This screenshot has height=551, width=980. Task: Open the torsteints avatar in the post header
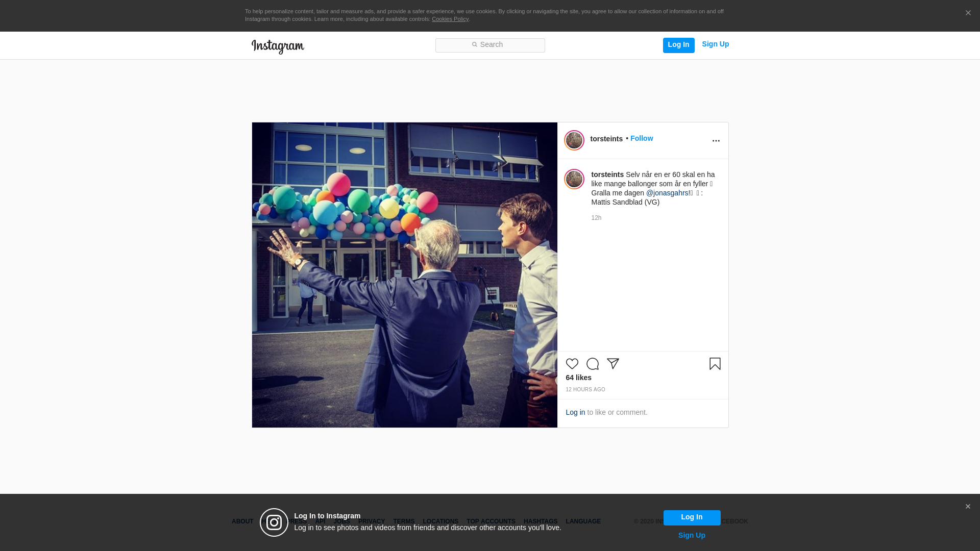[574, 140]
